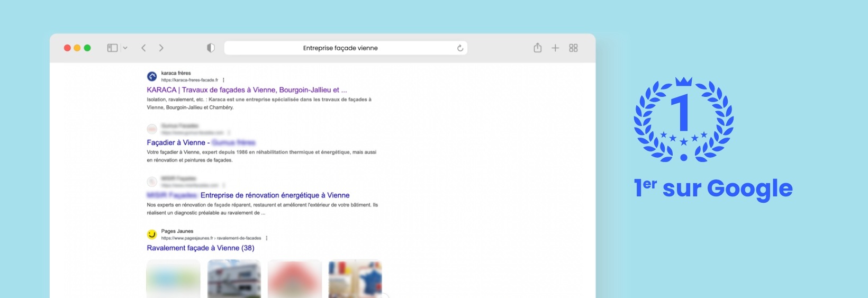Click the sidebar toggle icon
868x298 pixels.
(x=112, y=48)
